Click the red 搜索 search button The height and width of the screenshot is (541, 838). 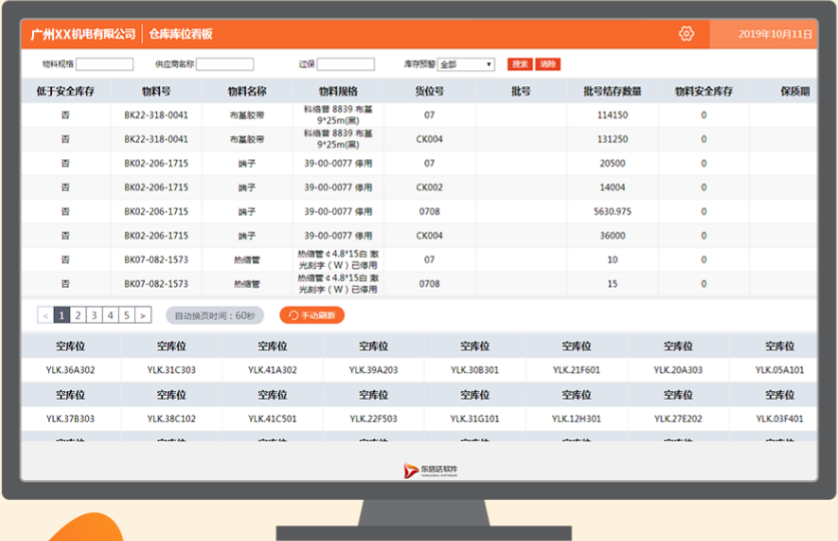tap(519, 64)
